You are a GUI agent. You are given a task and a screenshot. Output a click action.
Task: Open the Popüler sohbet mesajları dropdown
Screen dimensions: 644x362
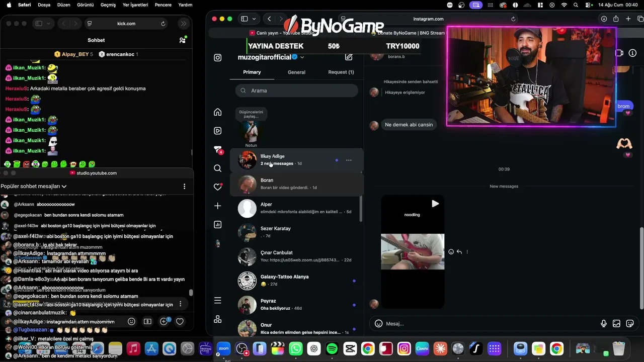click(34, 186)
